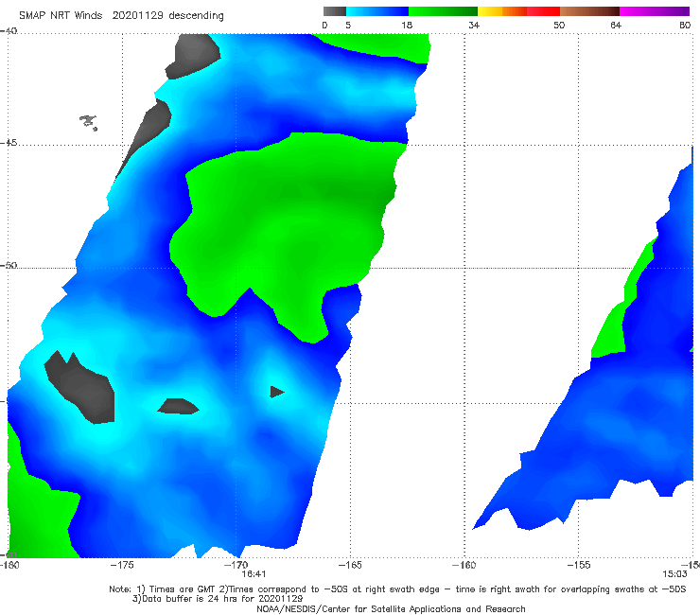This screenshot has height=615, width=700.
Task: Click the color bar label '5'
Action: [x=348, y=25]
